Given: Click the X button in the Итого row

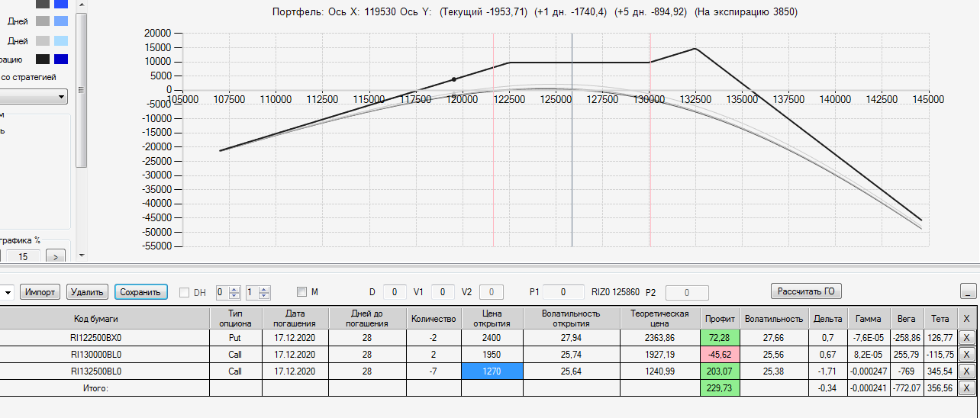Looking at the screenshot, I should [967, 388].
